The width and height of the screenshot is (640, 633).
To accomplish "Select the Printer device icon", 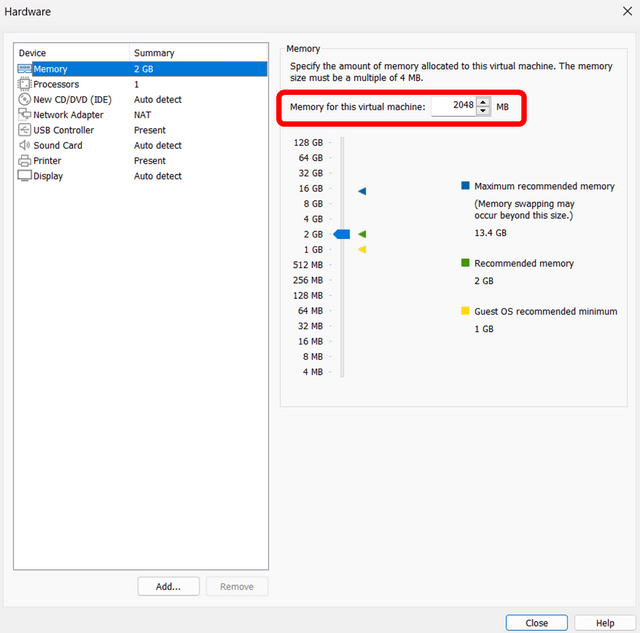I will point(25,161).
